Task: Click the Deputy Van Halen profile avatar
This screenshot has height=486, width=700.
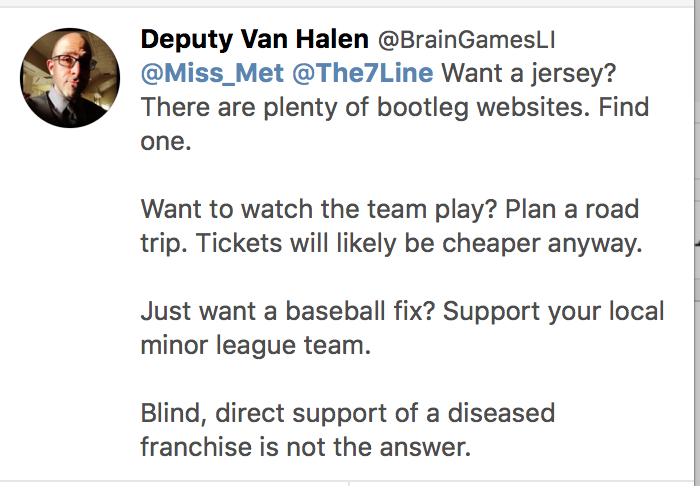Action: pyautogui.click(x=71, y=77)
